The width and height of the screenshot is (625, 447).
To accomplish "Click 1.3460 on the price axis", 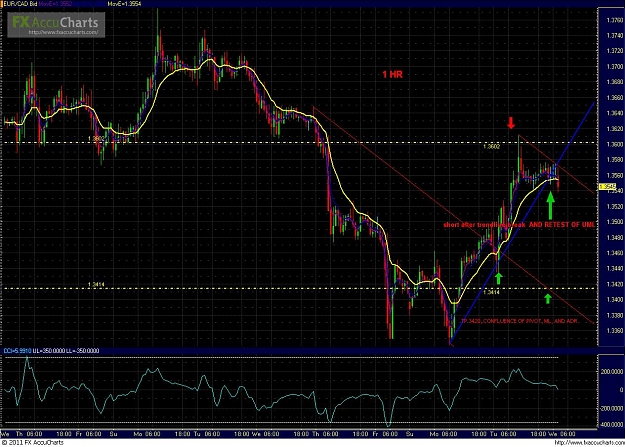I will [x=614, y=253].
